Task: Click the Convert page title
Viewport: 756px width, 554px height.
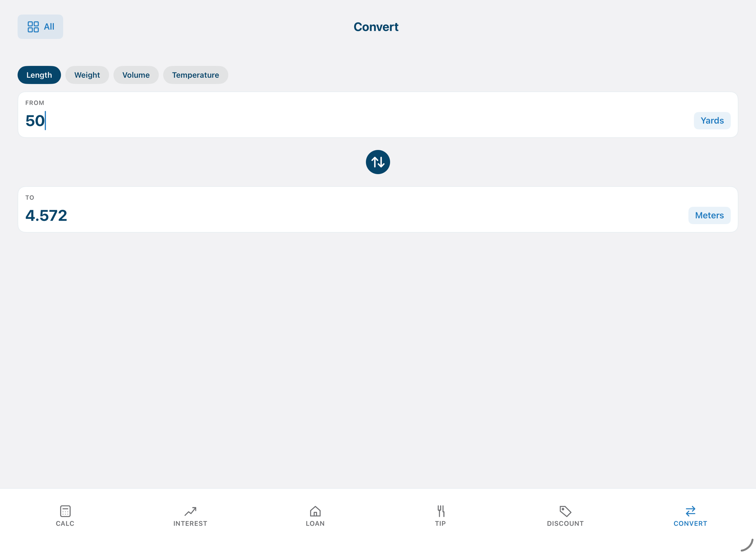Action: (376, 27)
